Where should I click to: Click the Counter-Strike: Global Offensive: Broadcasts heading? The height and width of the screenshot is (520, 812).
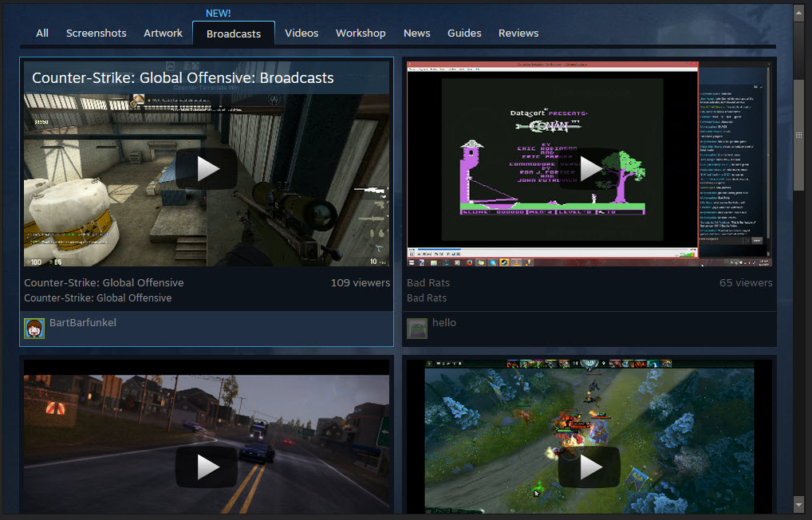183,77
